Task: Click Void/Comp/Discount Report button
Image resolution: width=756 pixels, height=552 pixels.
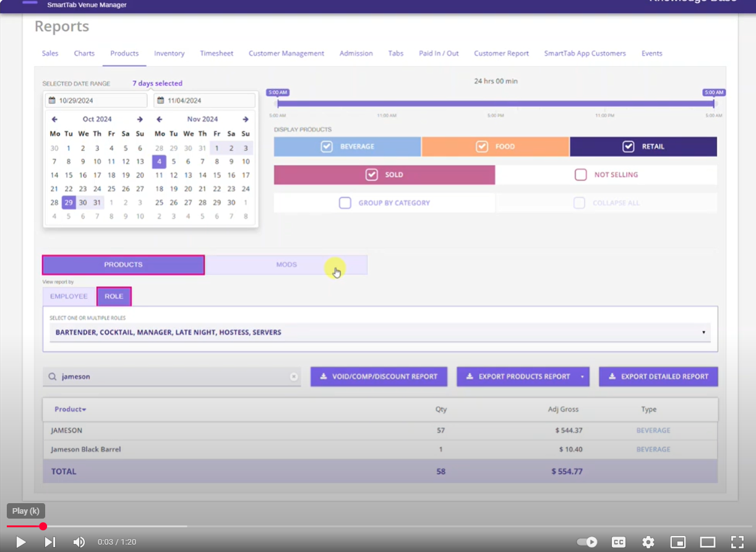Action: coord(379,376)
